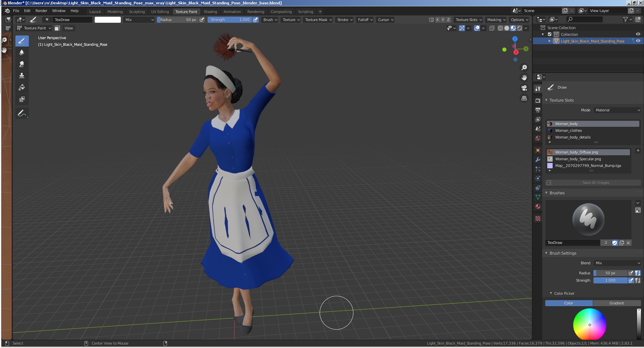Open the File menu
This screenshot has height=348, width=644.
pos(16,11)
